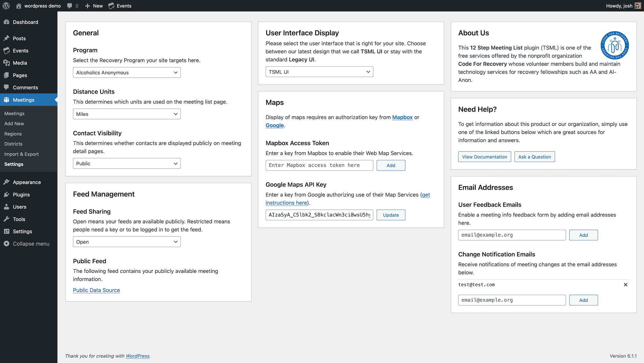This screenshot has height=363, width=644.
Task: Open the Program dropdown showing Alcoholics Anonymous
Action: pos(127,72)
